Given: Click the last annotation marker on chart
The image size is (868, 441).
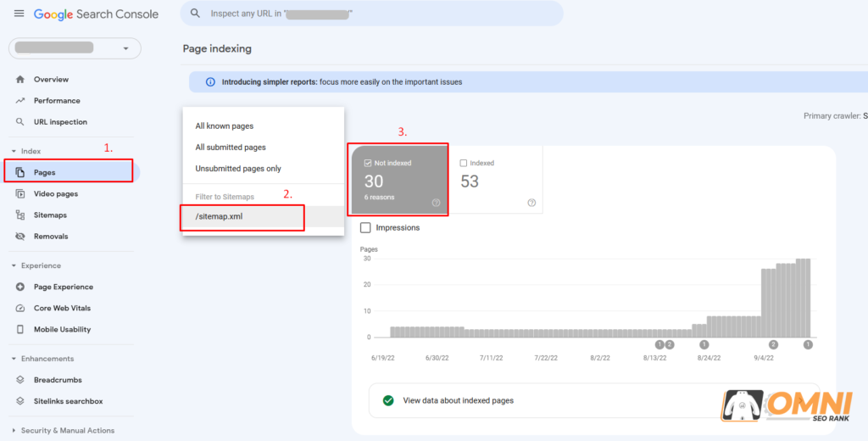Looking at the screenshot, I should (808, 344).
